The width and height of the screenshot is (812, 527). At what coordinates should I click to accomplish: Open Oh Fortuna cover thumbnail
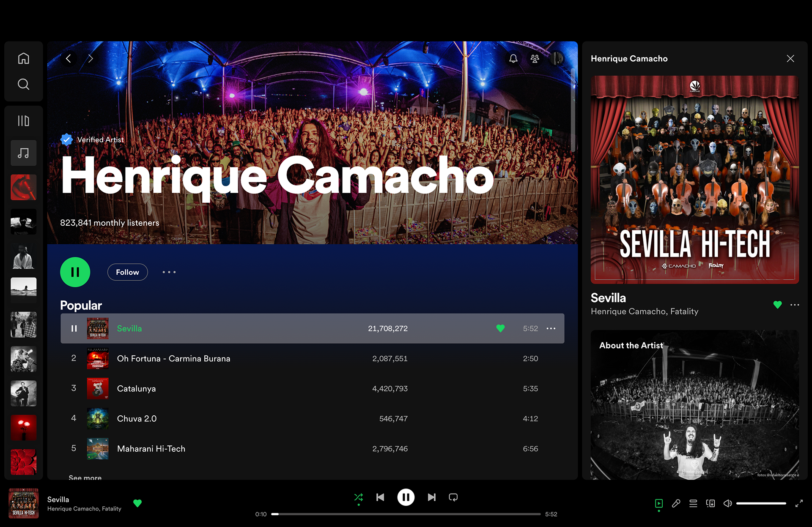click(x=98, y=358)
